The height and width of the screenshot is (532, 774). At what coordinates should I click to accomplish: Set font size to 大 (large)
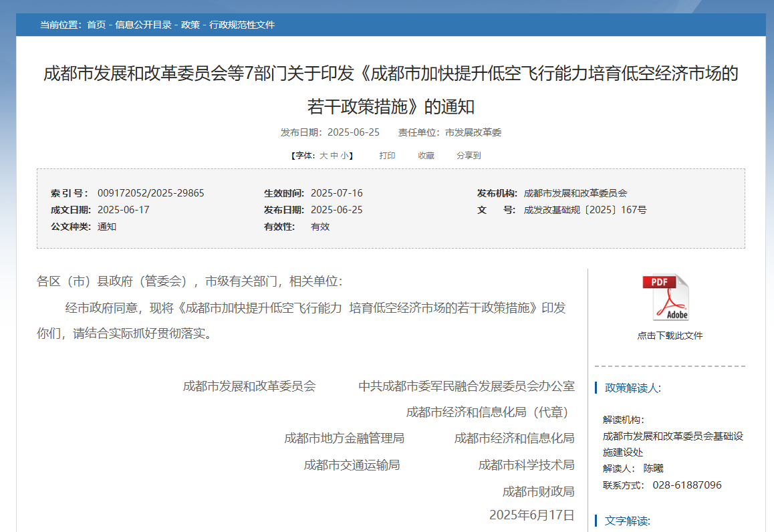coord(324,156)
